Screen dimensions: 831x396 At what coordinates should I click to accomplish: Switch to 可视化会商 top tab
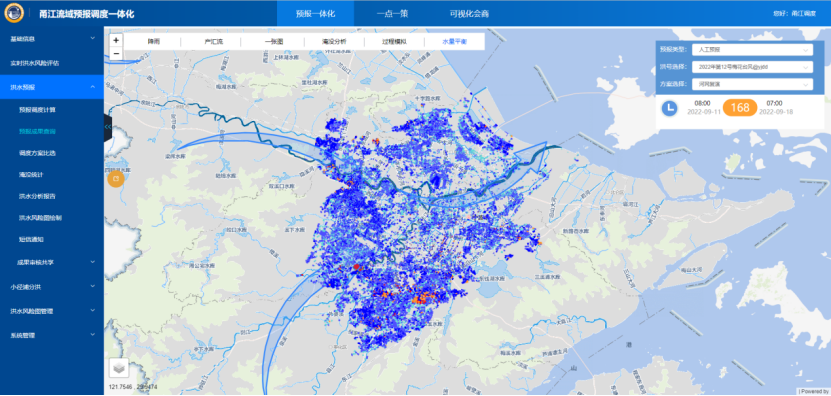tap(465, 14)
